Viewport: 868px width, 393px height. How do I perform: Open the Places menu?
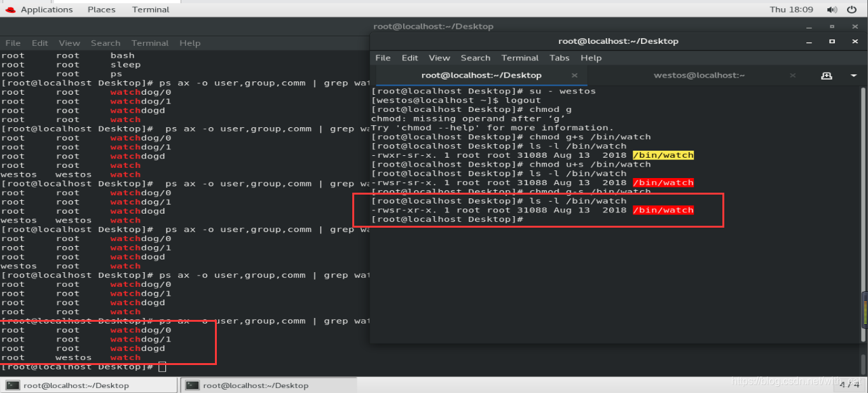(102, 10)
